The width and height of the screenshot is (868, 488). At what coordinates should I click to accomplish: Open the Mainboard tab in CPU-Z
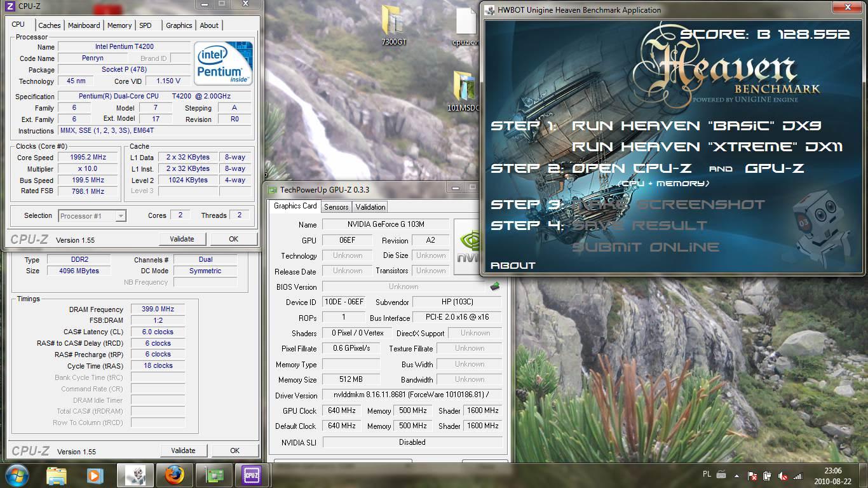[x=84, y=25]
